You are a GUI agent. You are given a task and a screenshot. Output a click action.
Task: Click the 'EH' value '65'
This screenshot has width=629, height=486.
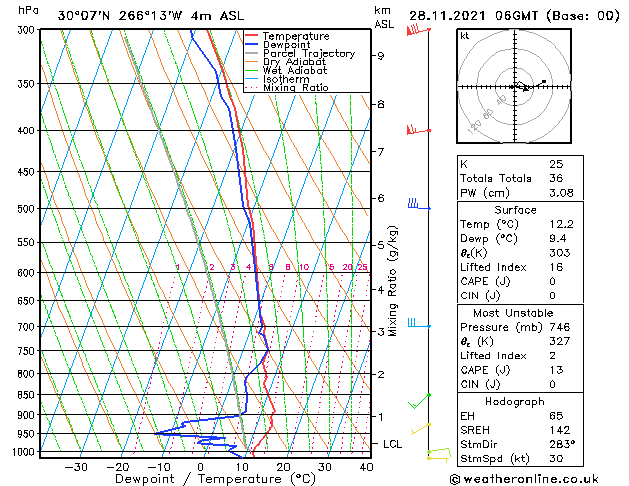[x=556, y=416]
